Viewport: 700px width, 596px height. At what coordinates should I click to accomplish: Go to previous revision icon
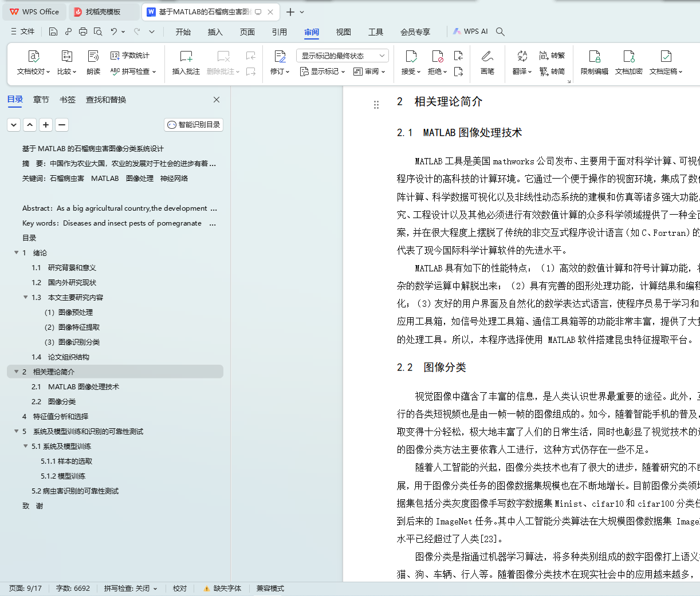pyautogui.click(x=458, y=56)
